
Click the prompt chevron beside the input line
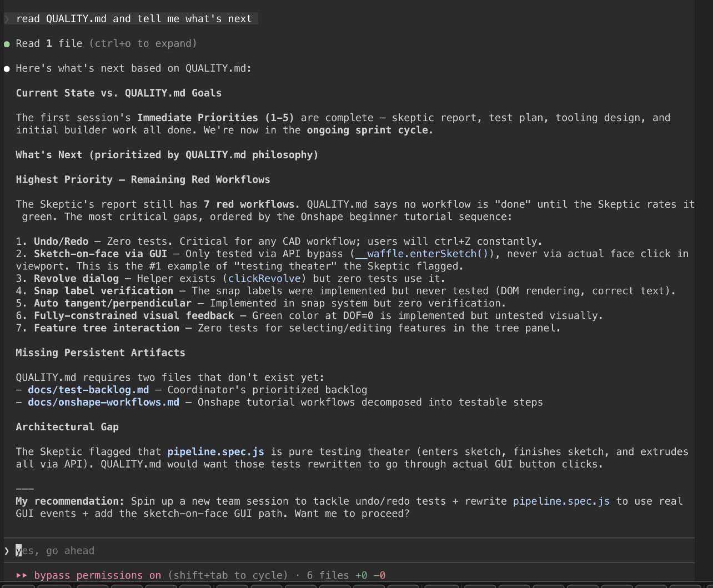tap(7, 551)
